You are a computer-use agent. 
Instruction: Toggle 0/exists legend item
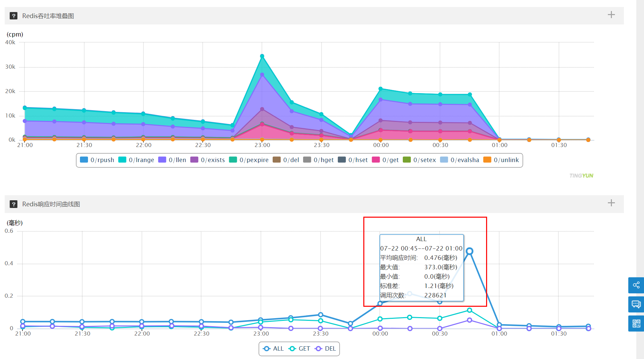point(208,160)
